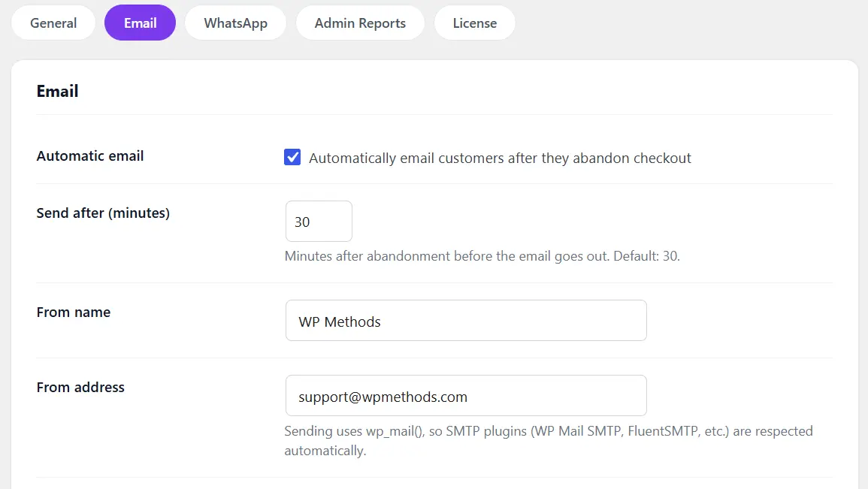Click the From name input field
The image size is (868, 489).
point(466,321)
